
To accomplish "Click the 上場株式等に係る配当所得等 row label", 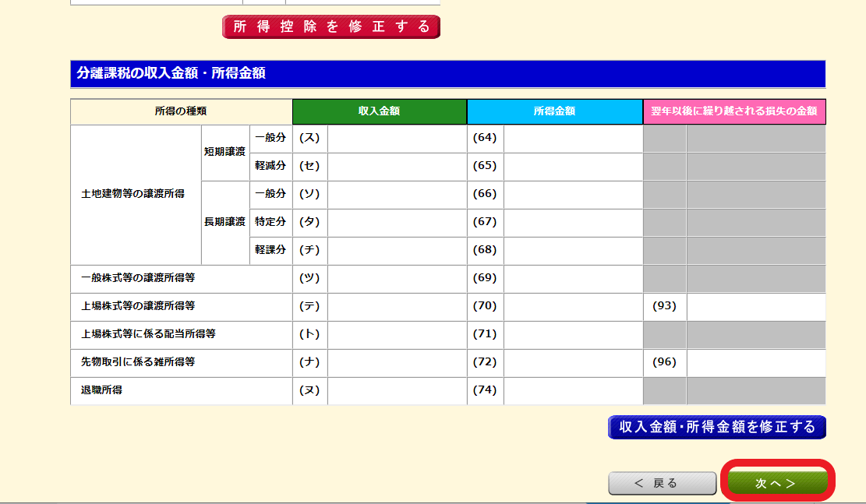I will 149,334.
